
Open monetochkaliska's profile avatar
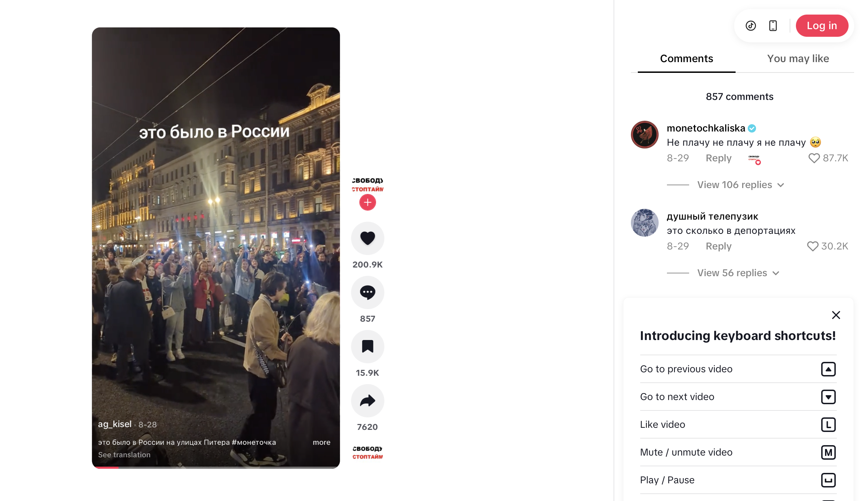pos(644,135)
